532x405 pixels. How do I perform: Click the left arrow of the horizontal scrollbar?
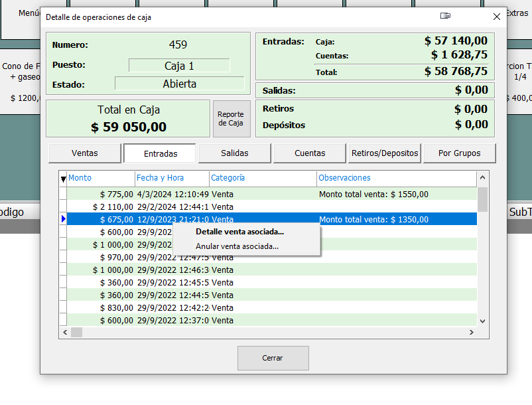65,333
